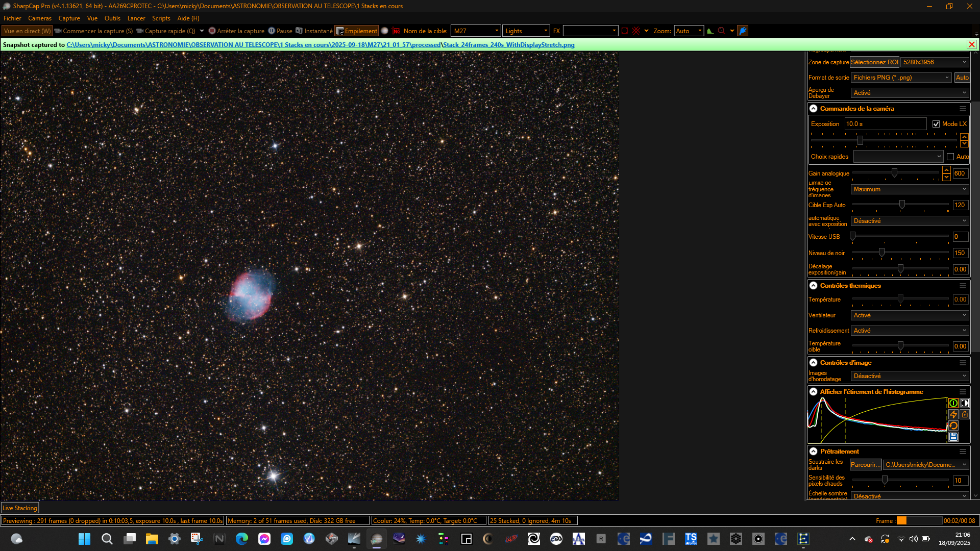Open the Format de sortie dropdown
The width and height of the screenshot is (980, 551).
[x=901, y=78]
